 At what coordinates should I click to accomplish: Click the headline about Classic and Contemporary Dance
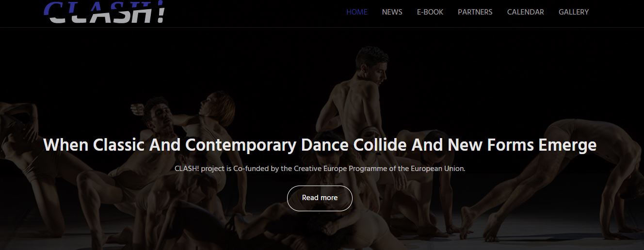(x=320, y=145)
